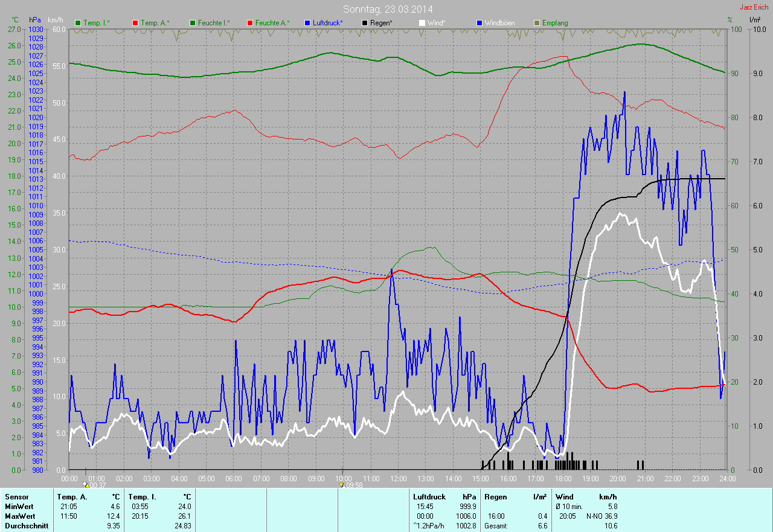Click the 'Sensor' header in the statistics table
The image size is (773, 532).
point(16,497)
